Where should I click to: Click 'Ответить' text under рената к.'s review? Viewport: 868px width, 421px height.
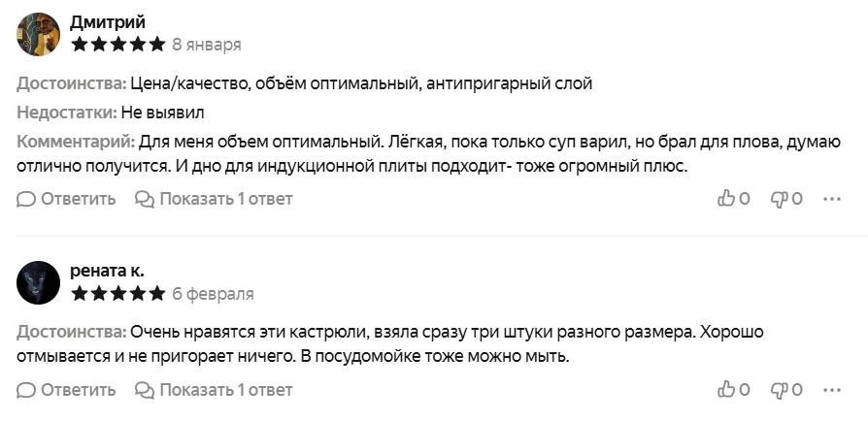click(79, 390)
